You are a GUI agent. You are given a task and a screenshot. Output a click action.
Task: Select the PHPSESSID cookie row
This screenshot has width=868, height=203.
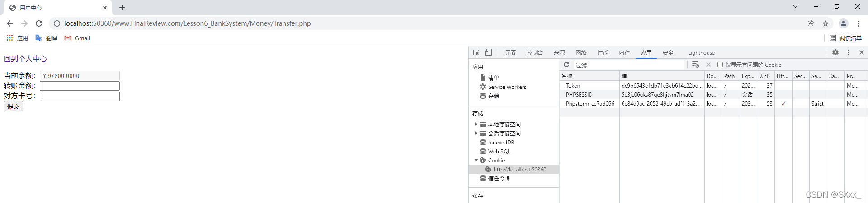click(713, 95)
